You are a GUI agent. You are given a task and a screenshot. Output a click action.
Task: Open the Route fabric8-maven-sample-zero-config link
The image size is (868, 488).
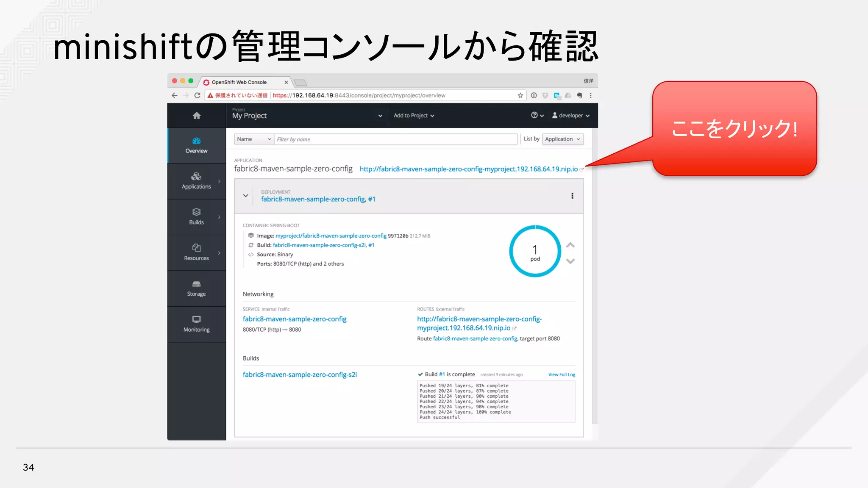(x=475, y=338)
